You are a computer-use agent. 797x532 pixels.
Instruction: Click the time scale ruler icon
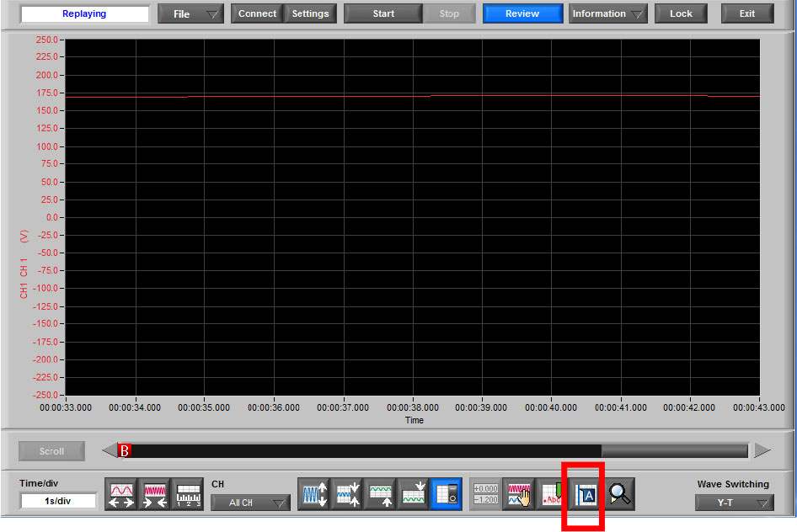tap(188, 494)
